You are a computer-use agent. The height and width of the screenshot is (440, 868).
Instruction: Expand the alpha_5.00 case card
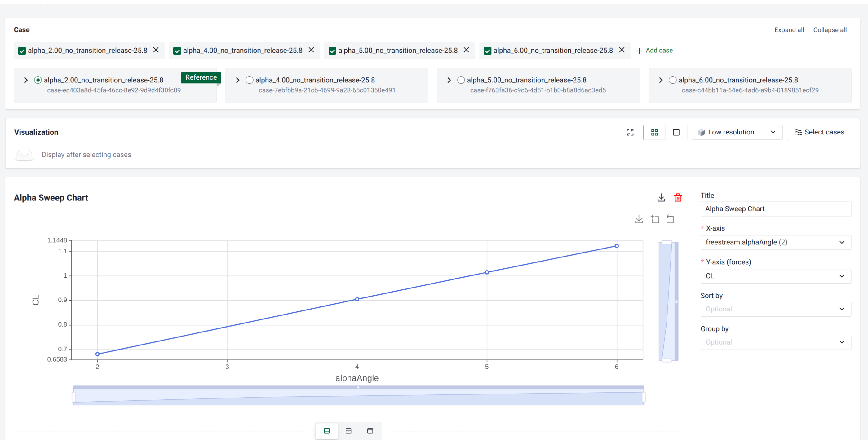point(449,80)
